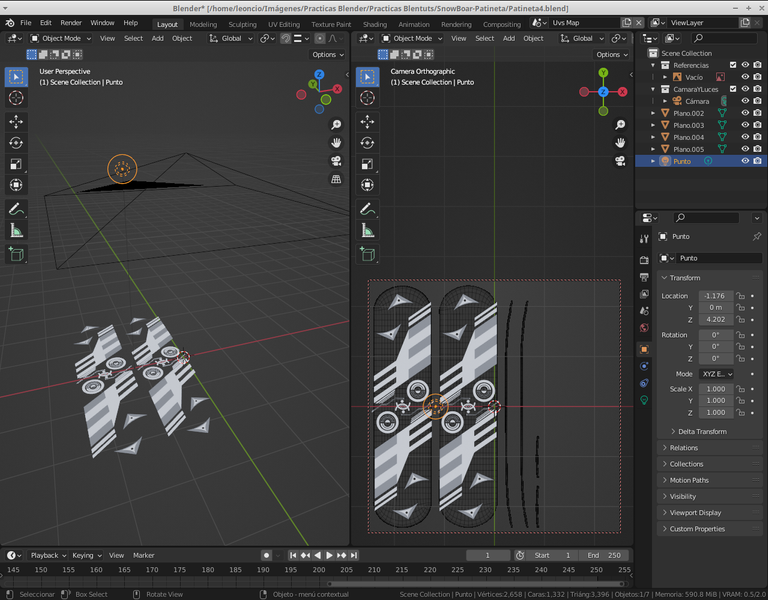This screenshot has width=768, height=600.
Task: Hide Plano.002 with its eye icon
Action: 745,113
